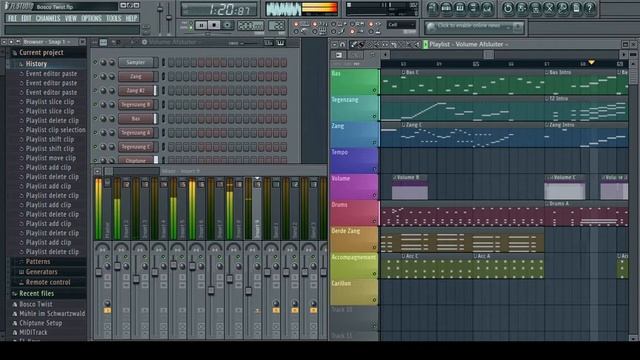640x360 pixels.
Task: Toggle the Playlist magnet snap icon
Action: (342, 44)
